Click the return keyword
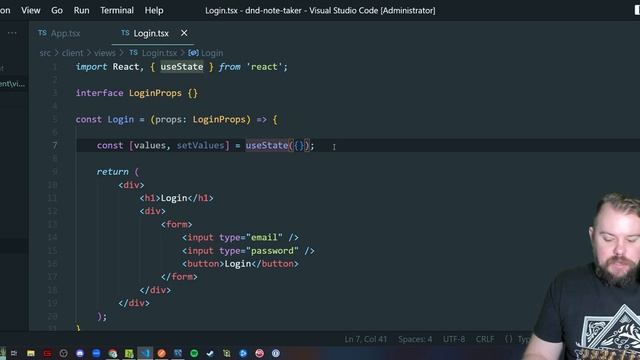The width and height of the screenshot is (640, 360). point(112,172)
